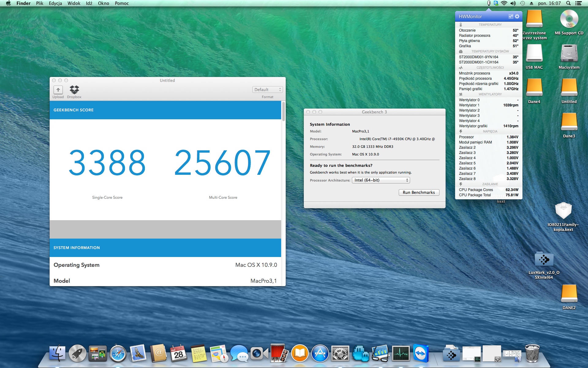
Task: Open System Preferences gear in the Dock
Action: [340, 354]
